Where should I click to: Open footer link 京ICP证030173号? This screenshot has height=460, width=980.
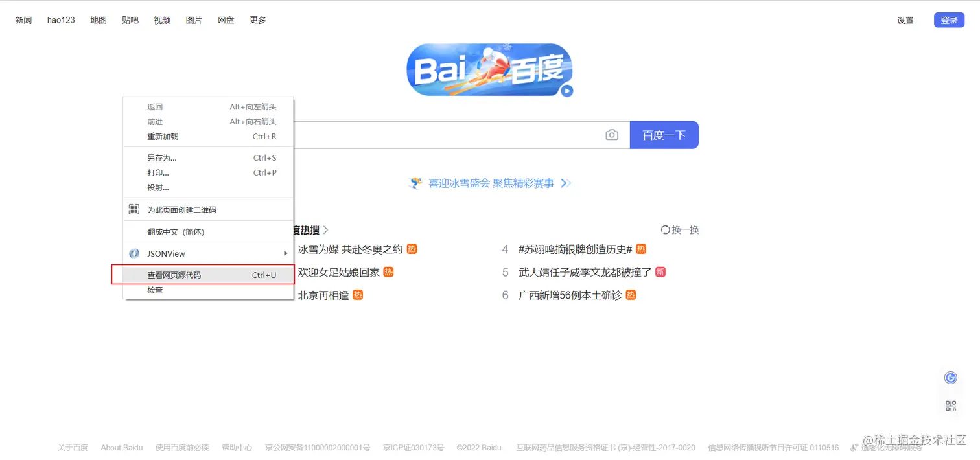[414, 448]
